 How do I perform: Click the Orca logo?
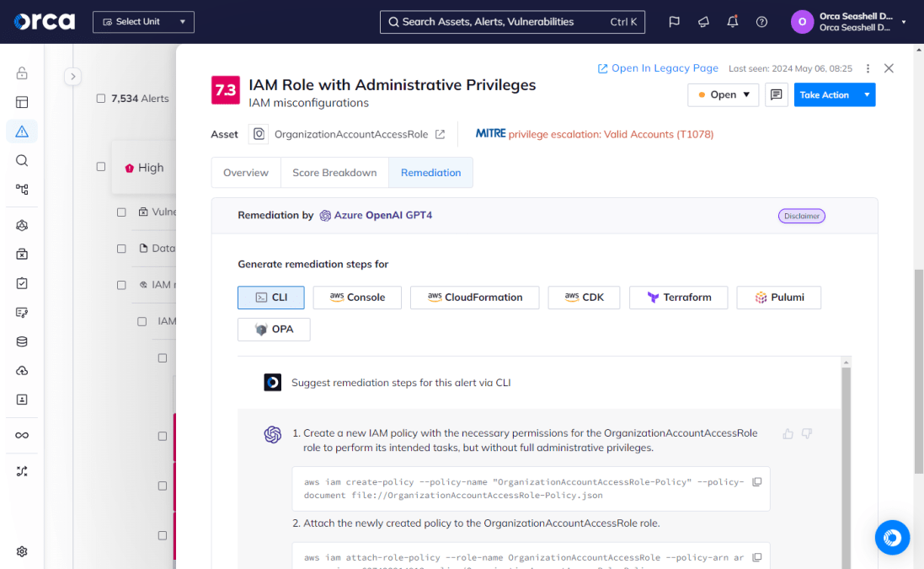[45, 22]
